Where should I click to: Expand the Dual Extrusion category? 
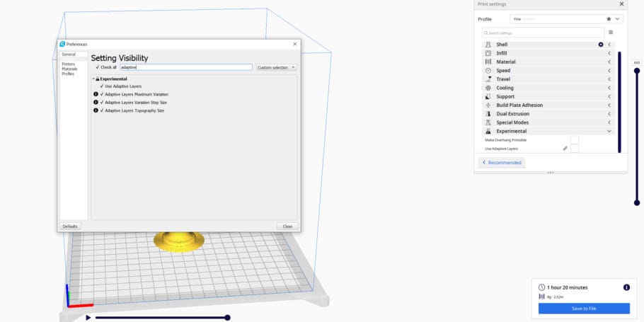coord(609,114)
